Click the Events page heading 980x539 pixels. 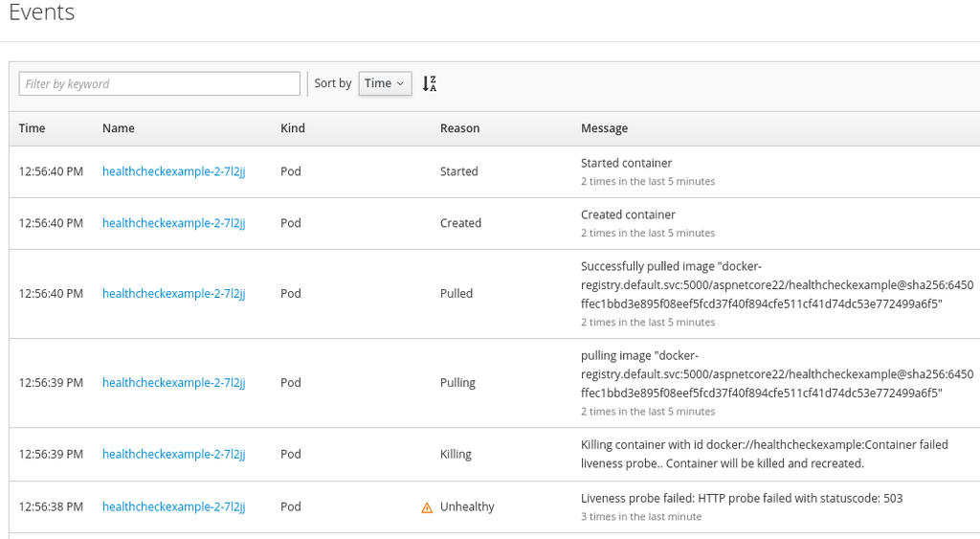(x=41, y=13)
